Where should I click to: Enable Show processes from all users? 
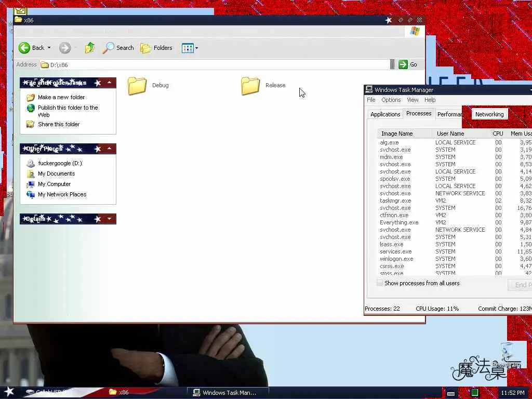coord(380,283)
